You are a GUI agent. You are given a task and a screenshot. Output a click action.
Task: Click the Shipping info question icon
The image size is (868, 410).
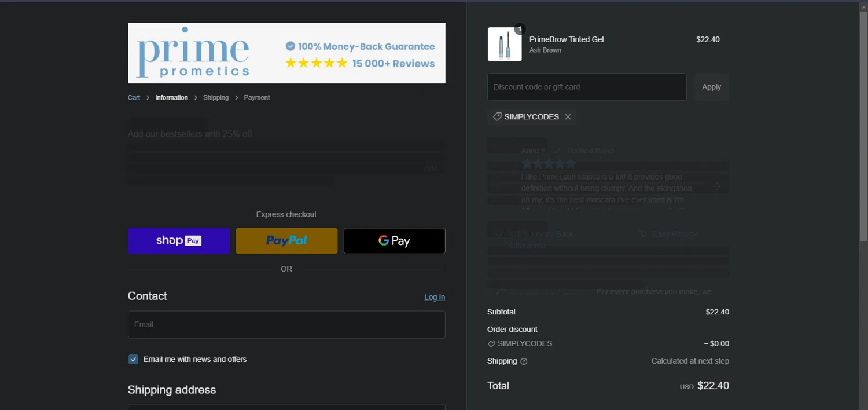[524, 361]
